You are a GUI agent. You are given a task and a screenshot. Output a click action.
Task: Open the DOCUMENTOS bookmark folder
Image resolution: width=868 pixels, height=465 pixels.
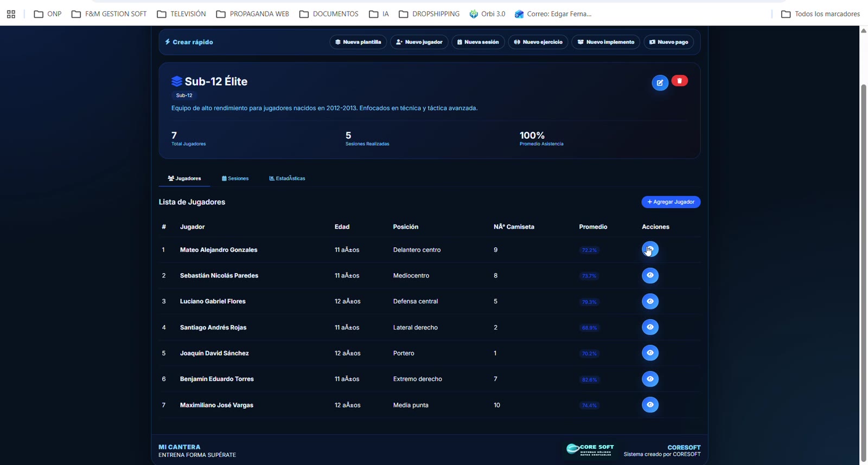[x=329, y=14]
